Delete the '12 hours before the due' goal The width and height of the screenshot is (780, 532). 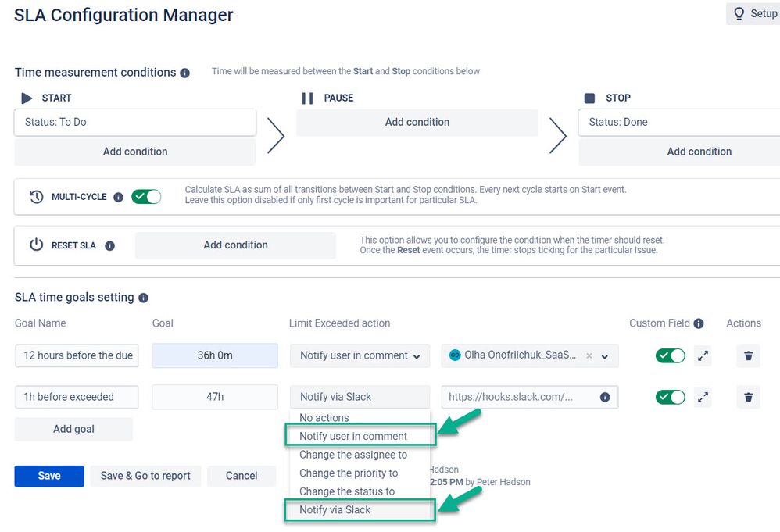click(748, 355)
